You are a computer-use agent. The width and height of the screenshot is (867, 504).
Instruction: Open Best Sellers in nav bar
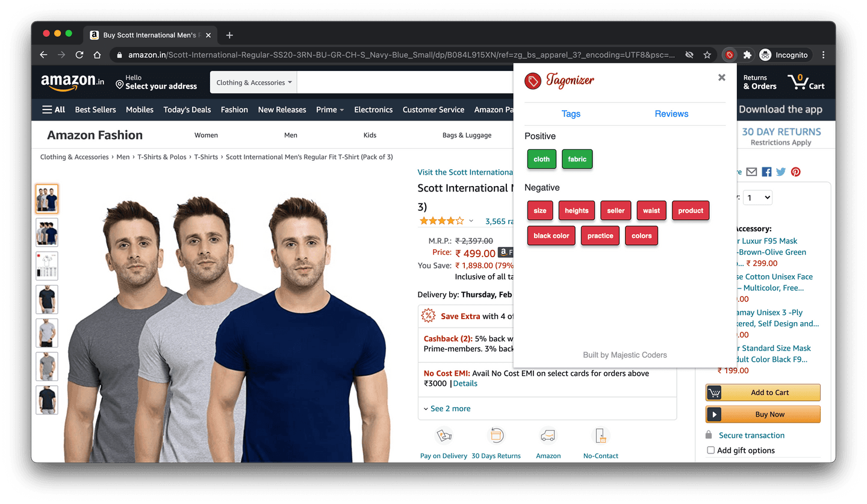click(x=95, y=110)
